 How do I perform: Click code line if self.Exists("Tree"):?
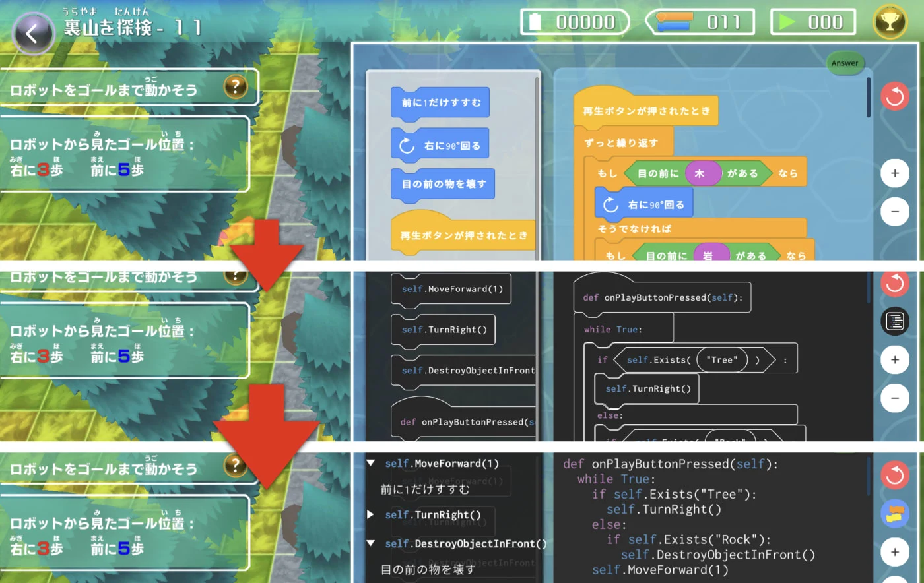tap(674, 494)
